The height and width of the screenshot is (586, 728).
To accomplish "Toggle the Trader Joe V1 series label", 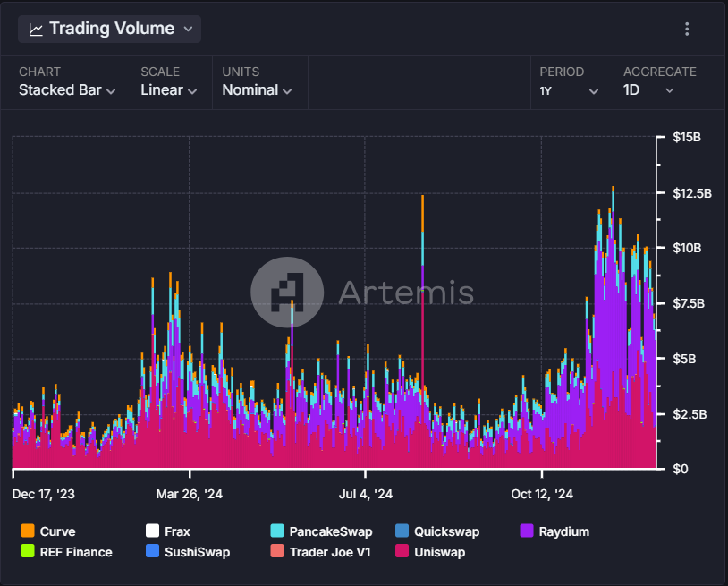I will pos(330,552).
